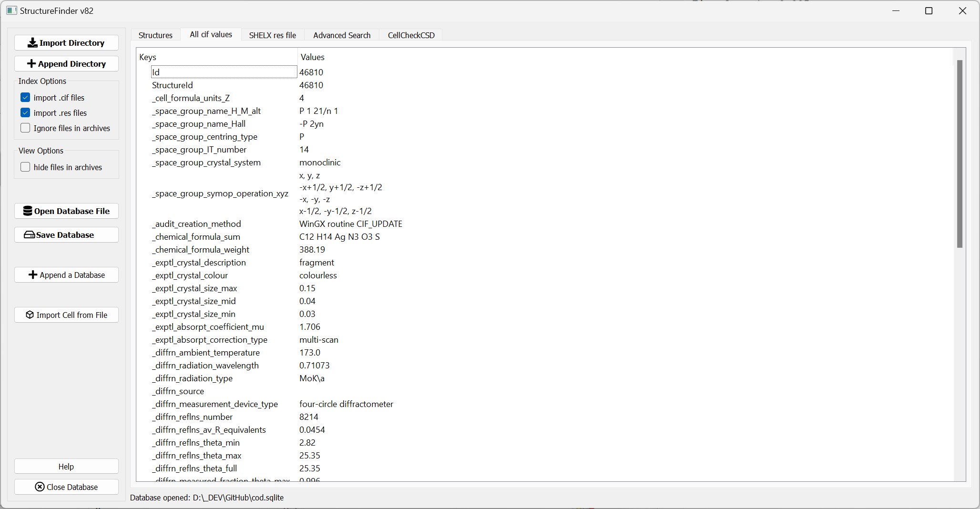This screenshot has width=980, height=509.
Task: Click the Import Directory download icon
Action: [32, 43]
